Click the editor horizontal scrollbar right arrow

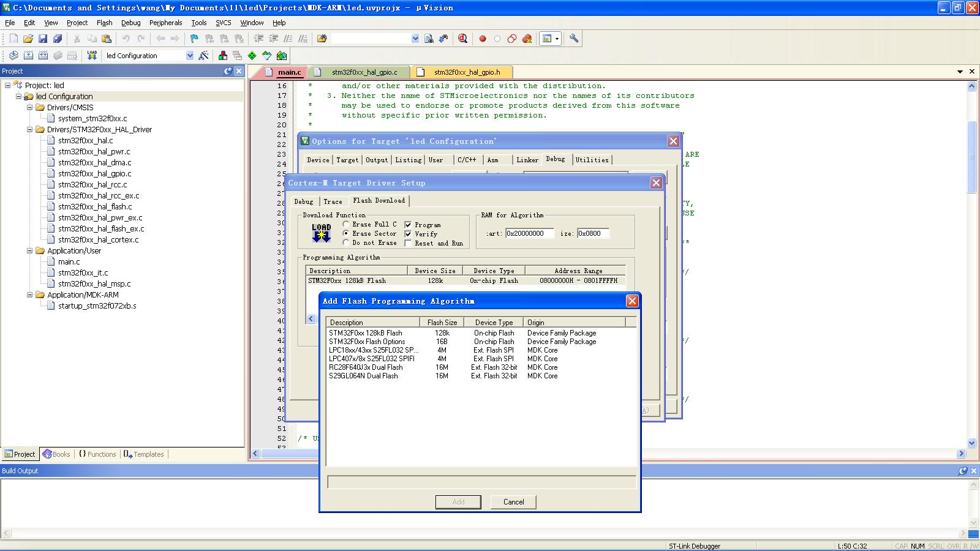(961, 454)
